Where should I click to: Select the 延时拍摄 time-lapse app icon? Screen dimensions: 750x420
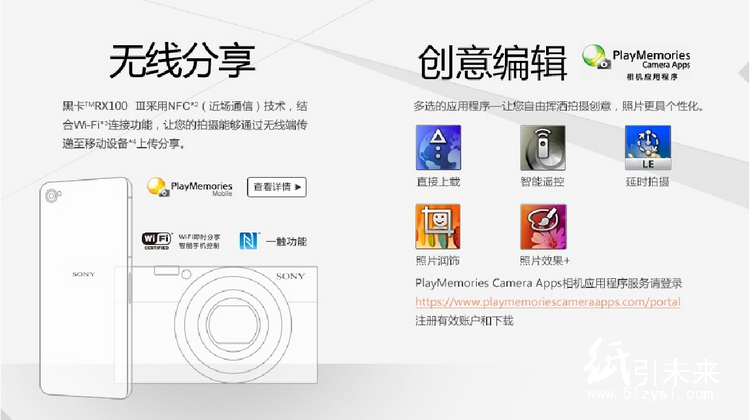(x=646, y=147)
